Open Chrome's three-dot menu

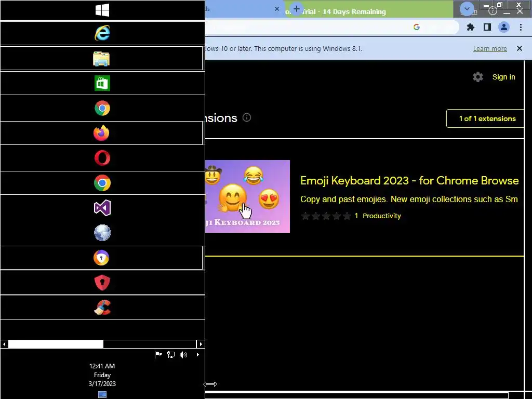point(521,27)
